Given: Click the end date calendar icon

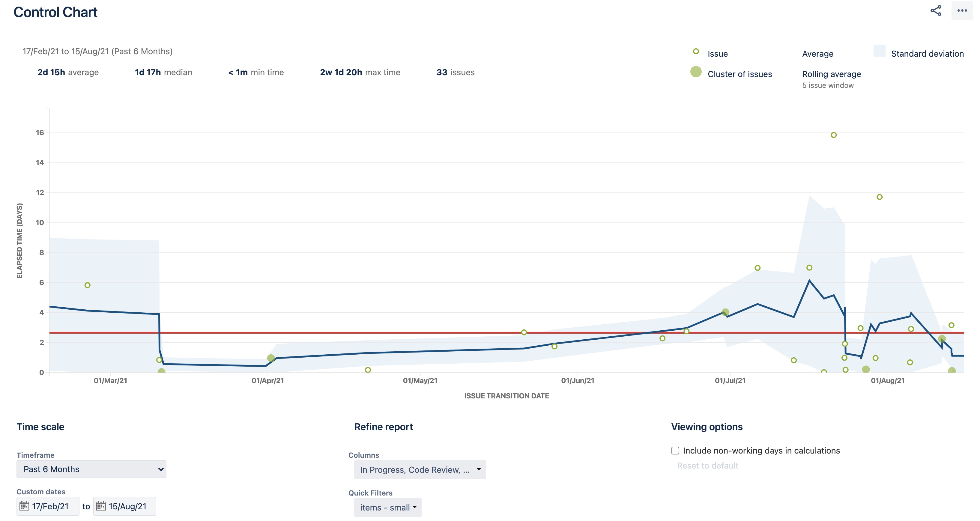Looking at the screenshot, I should [x=101, y=506].
